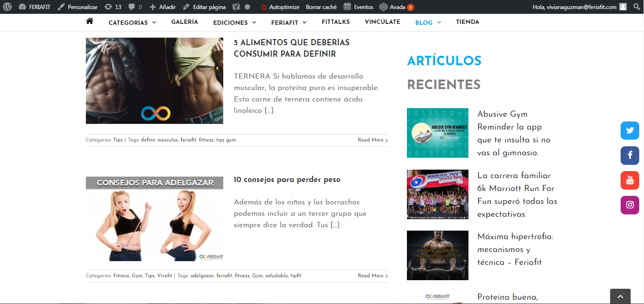Open the GALERÍA page
Screen dimensions: 644x304
coord(185,22)
